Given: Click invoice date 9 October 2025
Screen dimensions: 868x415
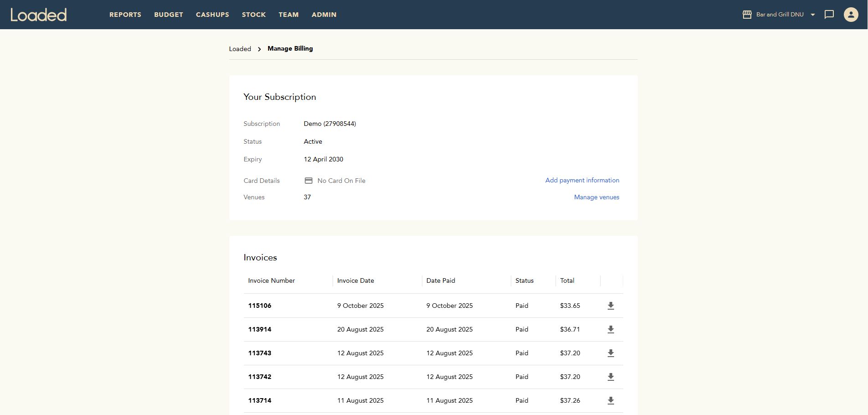Looking at the screenshot, I should click(x=360, y=306).
